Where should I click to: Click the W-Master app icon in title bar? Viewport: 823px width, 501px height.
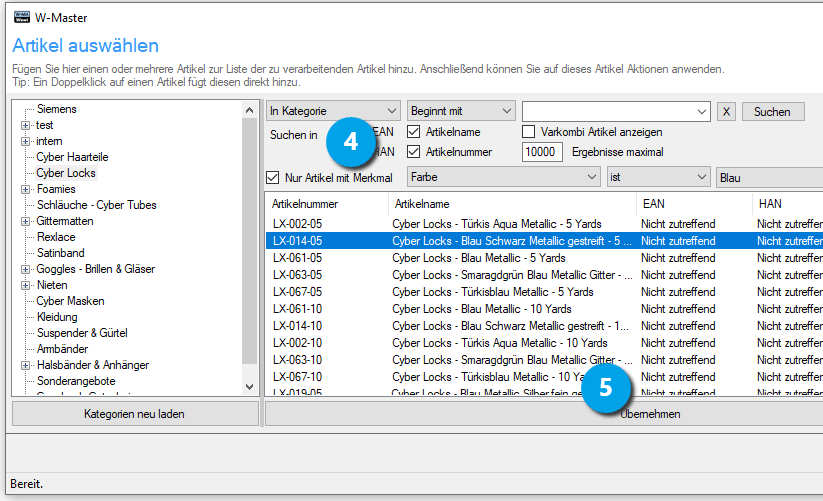[x=22, y=17]
